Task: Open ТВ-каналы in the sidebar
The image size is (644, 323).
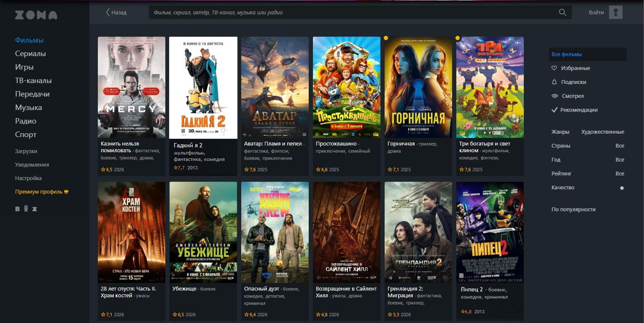Action: 33,81
